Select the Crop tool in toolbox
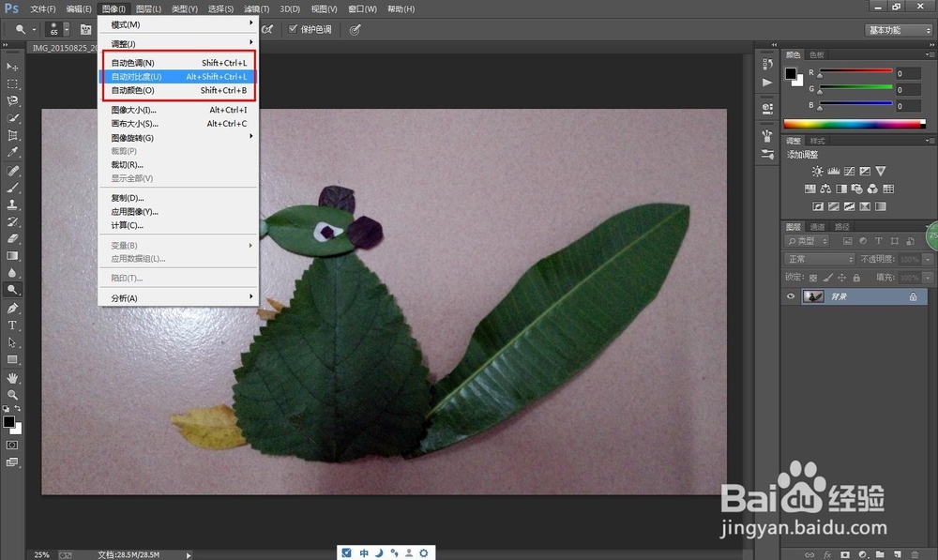This screenshot has height=560, width=938. click(x=12, y=136)
